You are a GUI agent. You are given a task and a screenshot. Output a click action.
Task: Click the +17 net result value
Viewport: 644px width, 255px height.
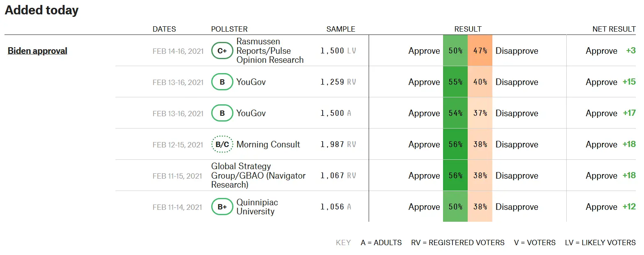click(629, 113)
